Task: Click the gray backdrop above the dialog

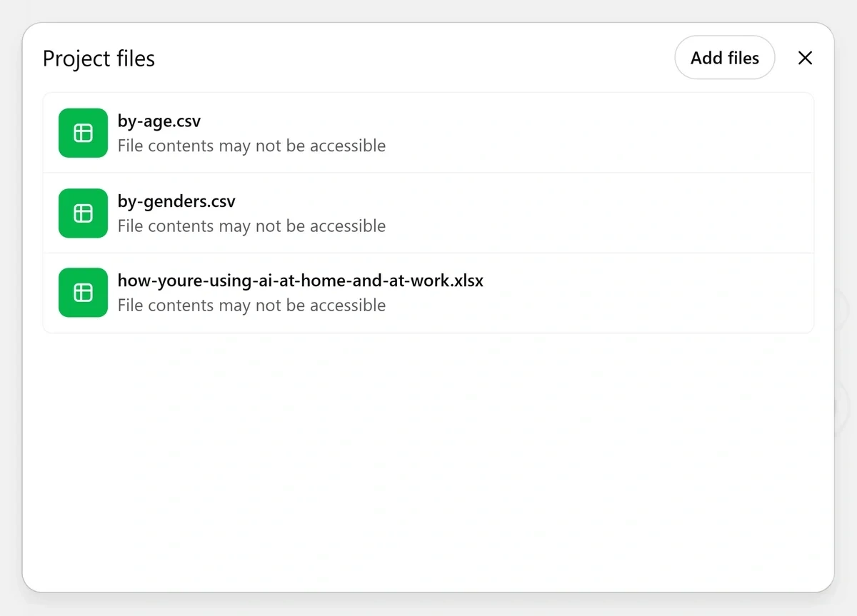Action: click(x=428, y=10)
